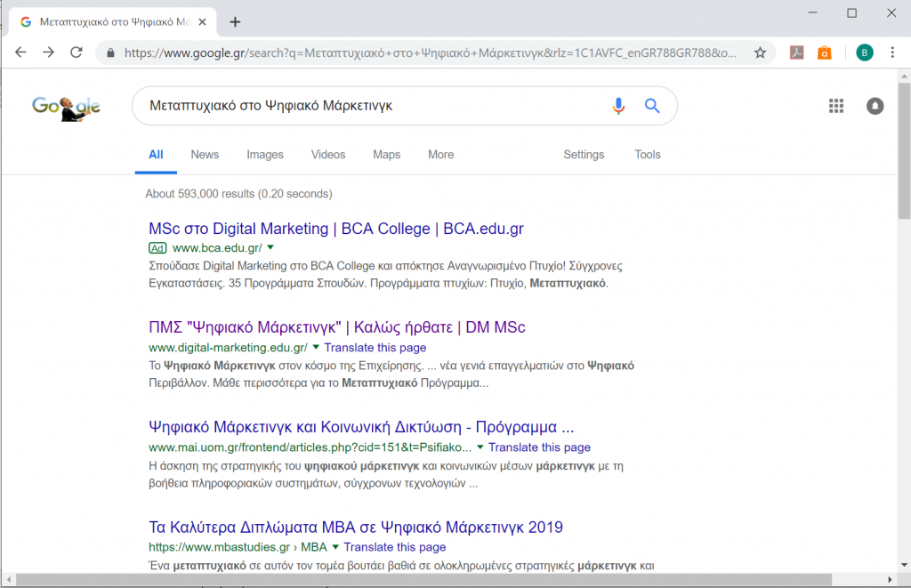Expand the arrow next to mbastudies.gr › MBA
911x588 pixels.
[x=335, y=547]
